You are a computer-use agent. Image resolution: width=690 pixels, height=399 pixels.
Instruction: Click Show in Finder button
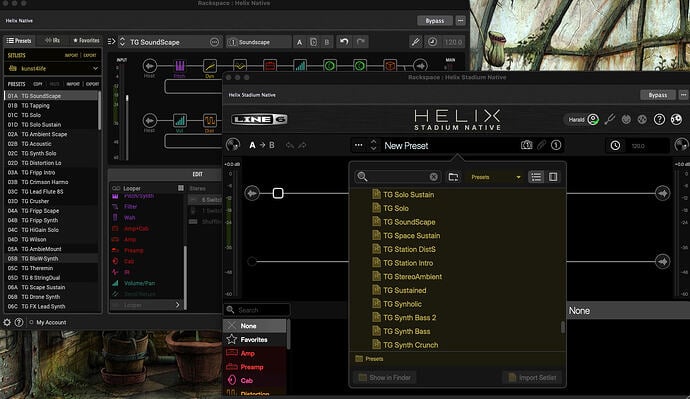pos(384,377)
